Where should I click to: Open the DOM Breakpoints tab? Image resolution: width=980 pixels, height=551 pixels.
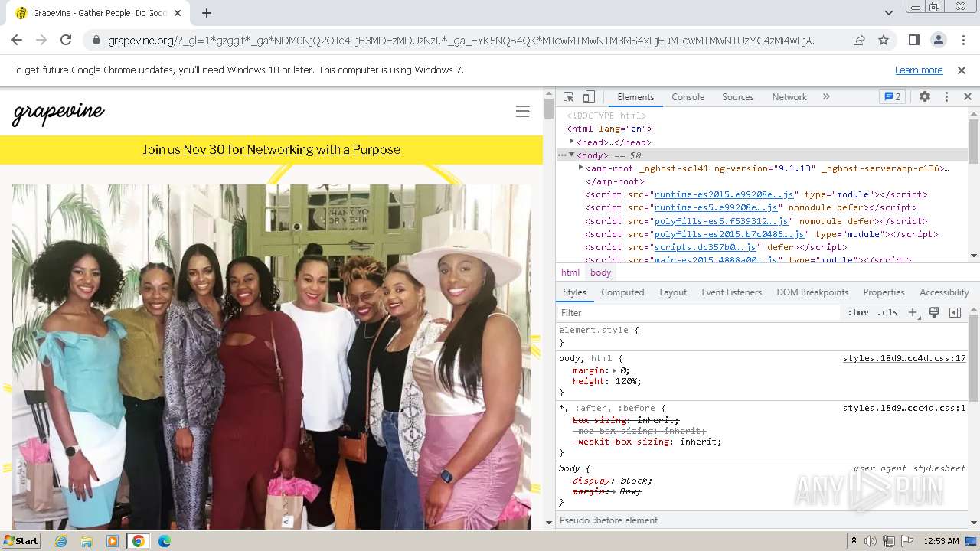[x=812, y=292]
